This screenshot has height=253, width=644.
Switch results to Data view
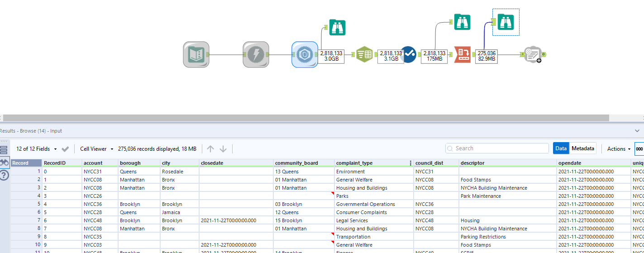click(x=561, y=148)
